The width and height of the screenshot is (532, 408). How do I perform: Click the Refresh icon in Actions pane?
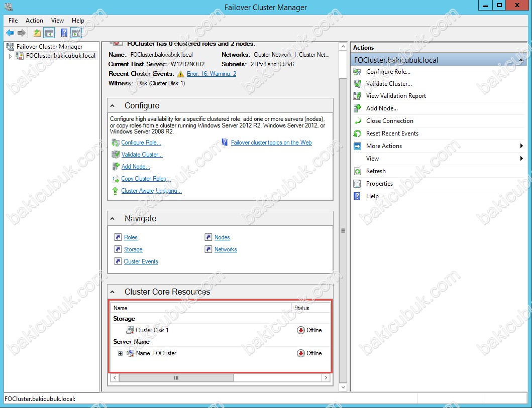point(357,171)
